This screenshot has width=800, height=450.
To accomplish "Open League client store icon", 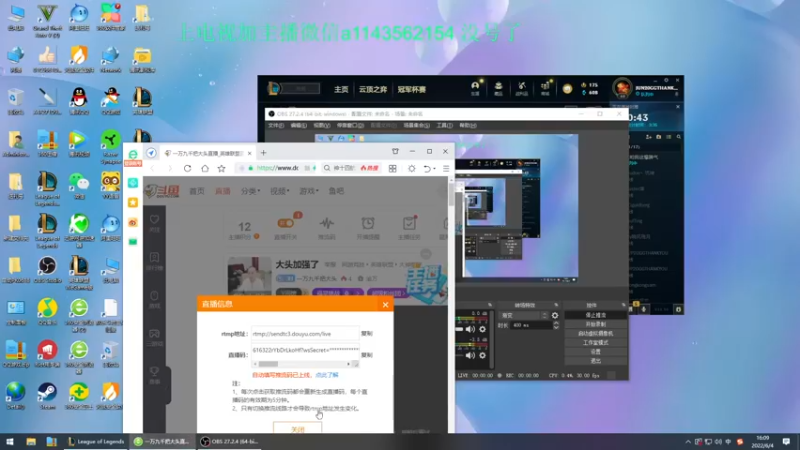I will [x=545, y=88].
